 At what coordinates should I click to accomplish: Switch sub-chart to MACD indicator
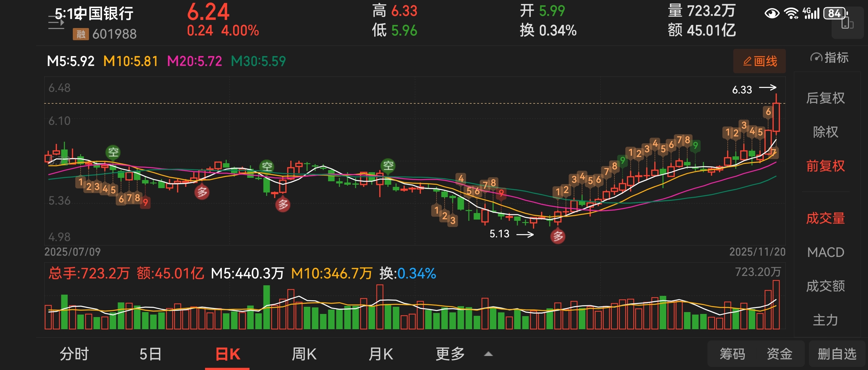pyautogui.click(x=825, y=252)
